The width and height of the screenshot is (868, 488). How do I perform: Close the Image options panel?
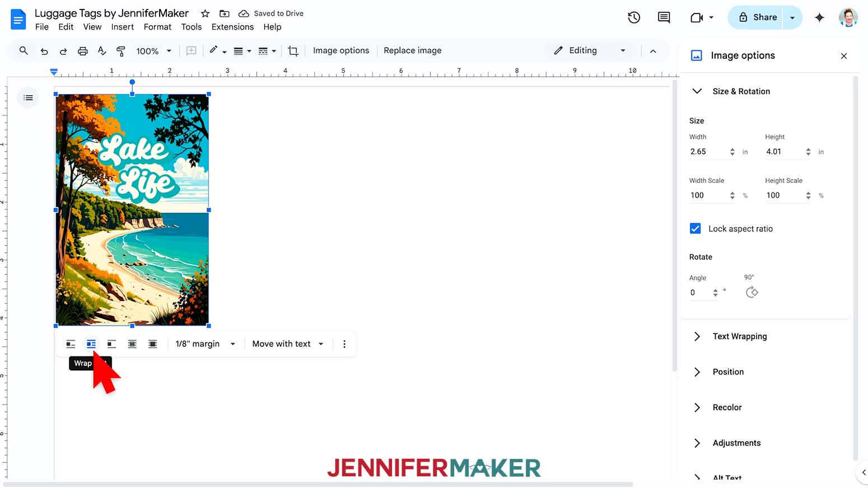click(x=844, y=56)
